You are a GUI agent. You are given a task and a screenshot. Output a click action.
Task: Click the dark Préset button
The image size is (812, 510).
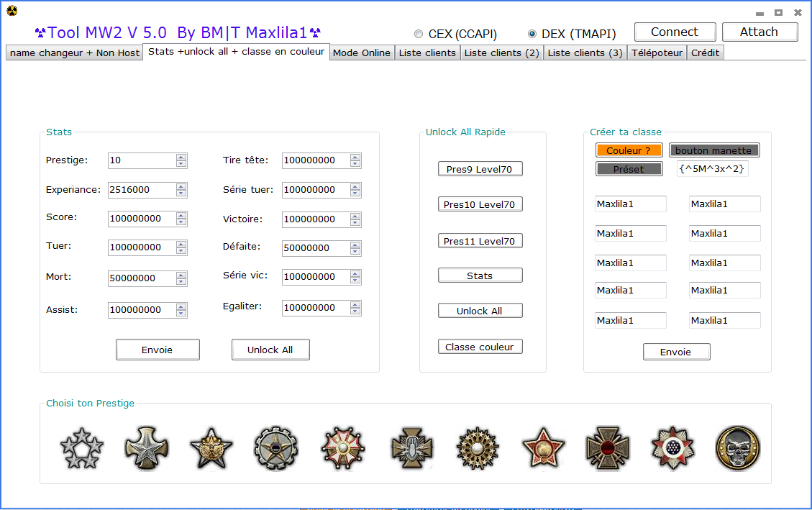click(629, 169)
